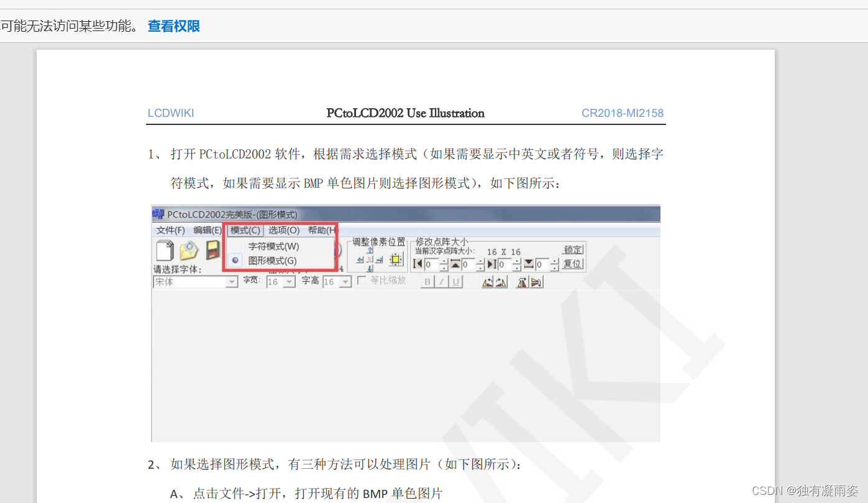Viewport: 868px width, 503px height.
Task: Click the 16 X 16 matrix size value
Action: (504, 252)
